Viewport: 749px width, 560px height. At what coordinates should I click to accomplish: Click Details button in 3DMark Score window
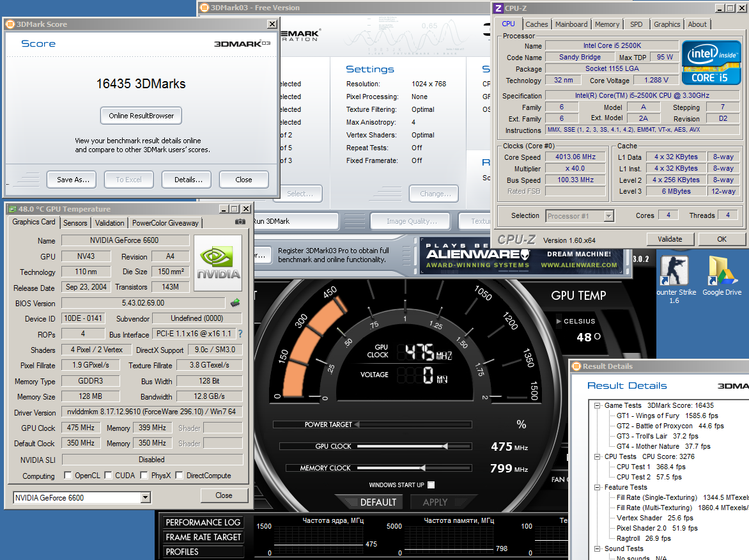[x=187, y=180]
